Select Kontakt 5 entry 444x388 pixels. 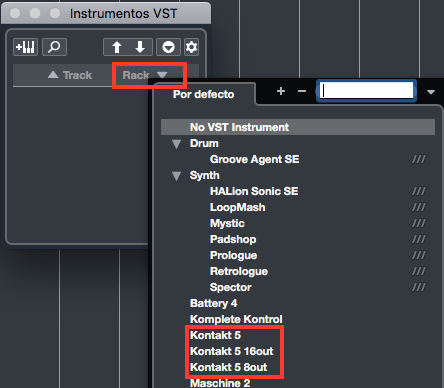[215, 335]
